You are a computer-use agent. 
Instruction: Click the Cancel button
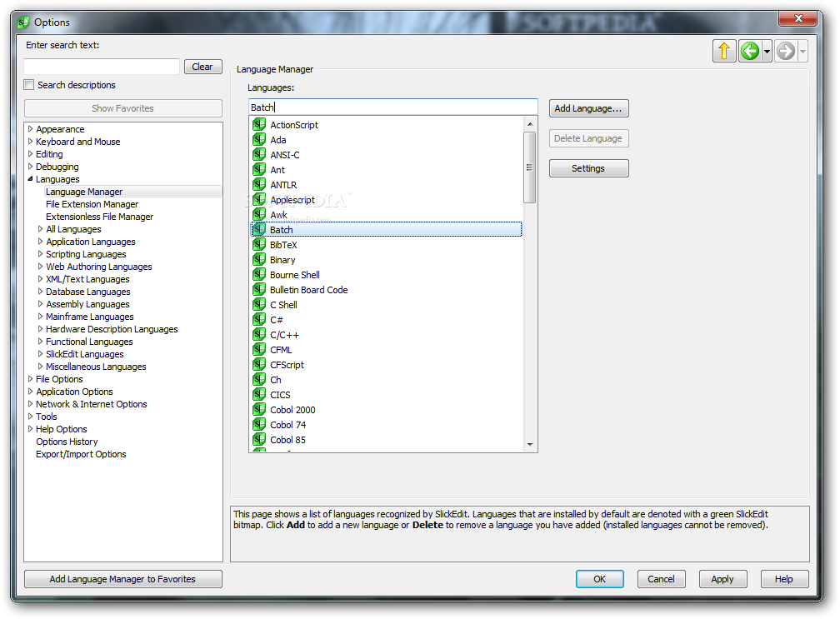[x=661, y=579]
